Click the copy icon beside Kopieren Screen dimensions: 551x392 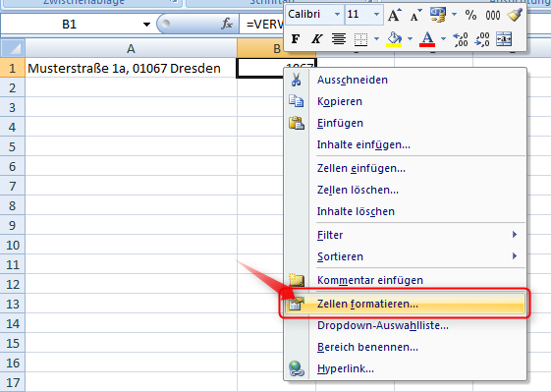click(x=297, y=101)
